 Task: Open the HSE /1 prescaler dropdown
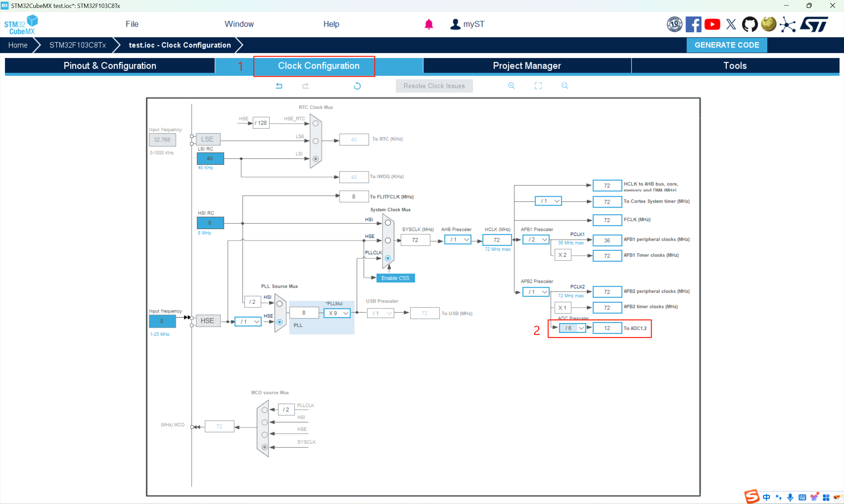click(x=248, y=321)
